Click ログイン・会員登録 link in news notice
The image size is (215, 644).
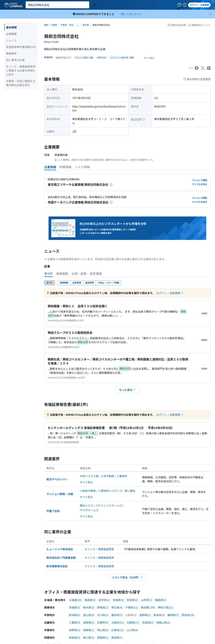tap(169, 293)
